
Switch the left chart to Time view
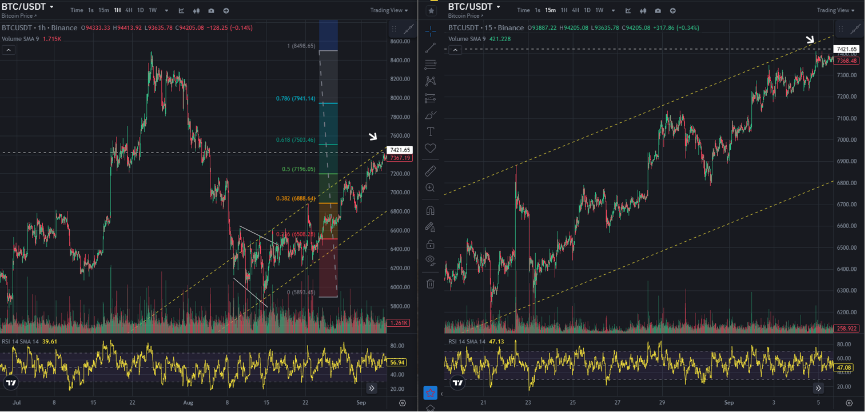point(77,10)
